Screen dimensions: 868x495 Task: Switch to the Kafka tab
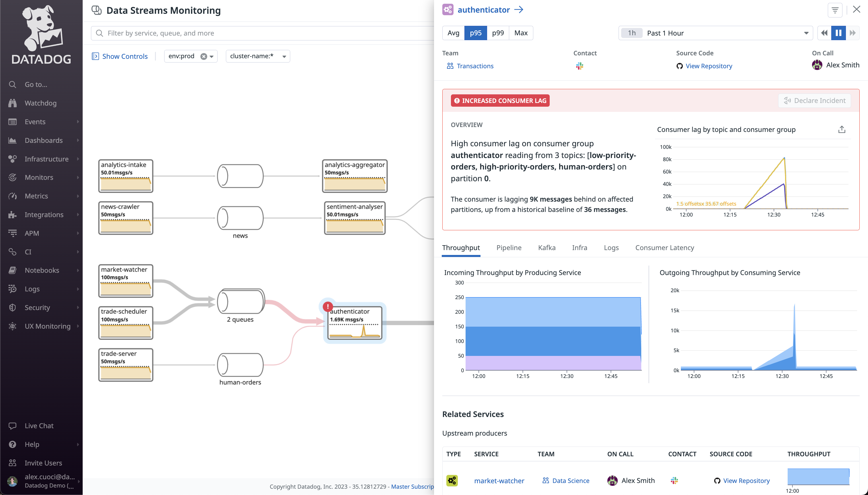coord(547,248)
